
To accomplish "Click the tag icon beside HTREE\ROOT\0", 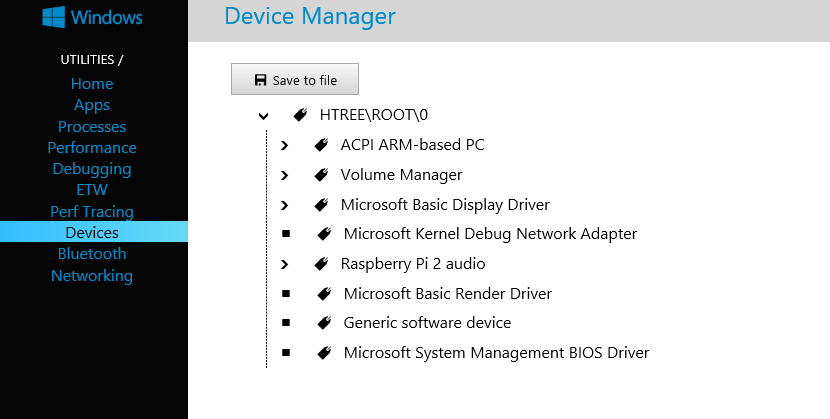I will 301,115.
